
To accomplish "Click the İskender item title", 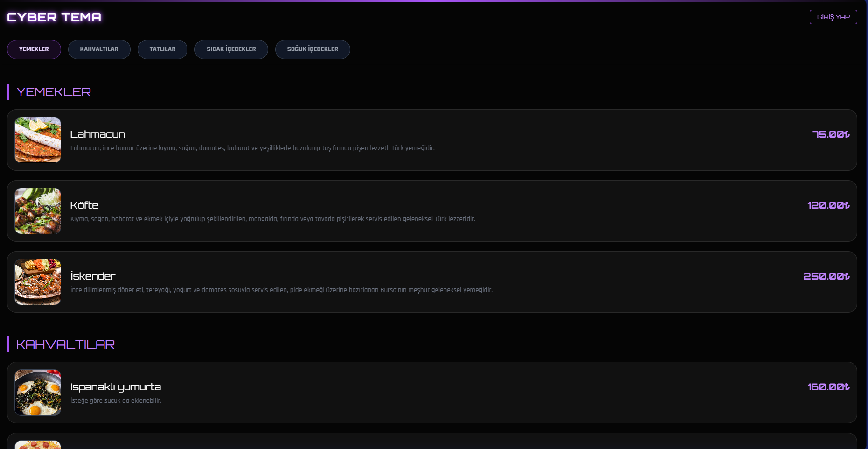I will click(x=92, y=276).
